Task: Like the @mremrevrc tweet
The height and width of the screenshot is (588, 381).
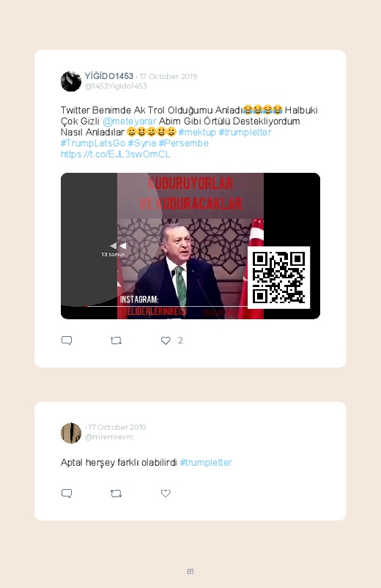Action: coord(166,494)
